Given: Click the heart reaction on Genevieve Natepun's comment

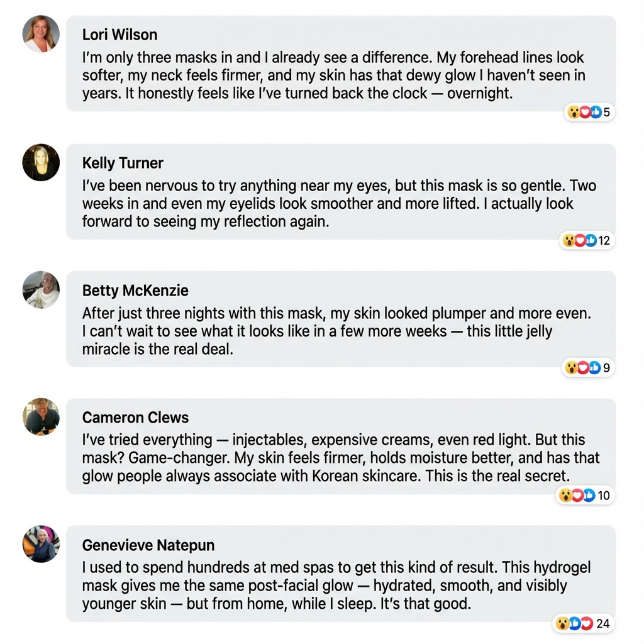Looking at the screenshot, I should click(x=586, y=623).
